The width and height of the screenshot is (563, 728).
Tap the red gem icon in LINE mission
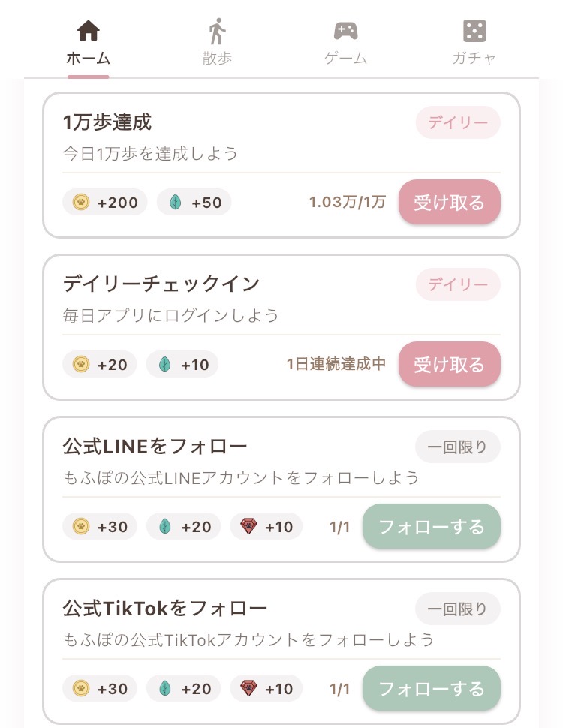[248, 527]
